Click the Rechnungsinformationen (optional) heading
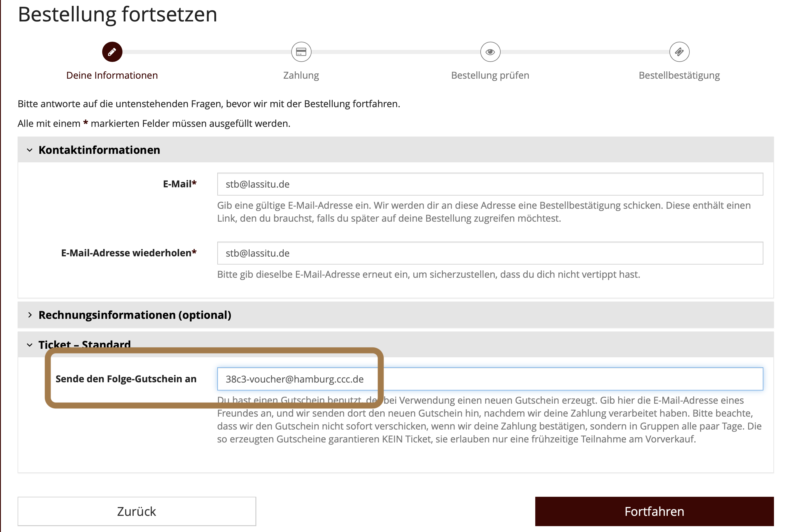The height and width of the screenshot is (532, 791). (135, 315)
